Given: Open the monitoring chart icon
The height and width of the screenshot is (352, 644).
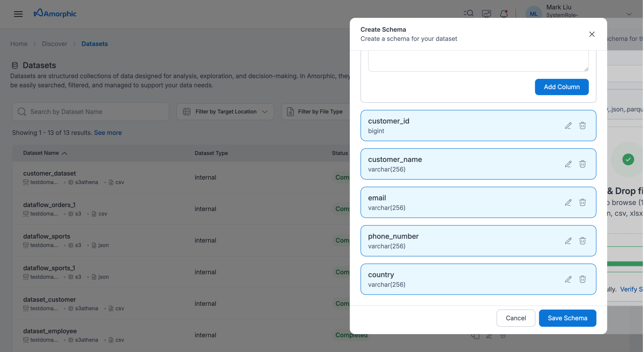Looking at the screenshot, I should pos(486,13).
